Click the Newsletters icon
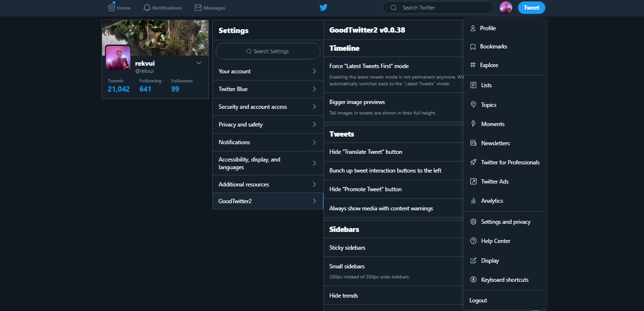 pos(473,143)
